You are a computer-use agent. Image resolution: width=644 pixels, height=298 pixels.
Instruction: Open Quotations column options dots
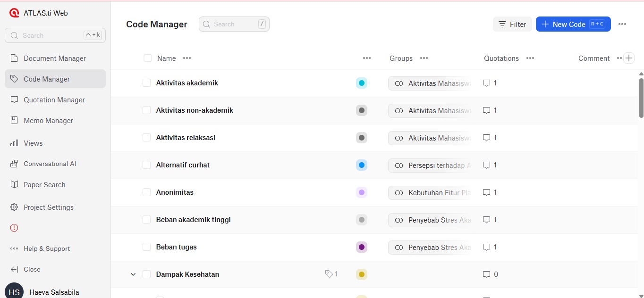tap(530, 58)
